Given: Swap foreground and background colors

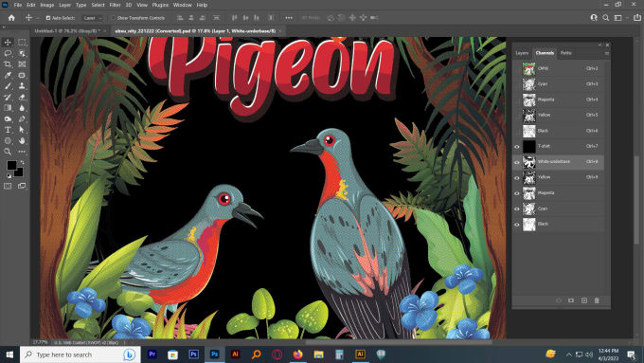Looking at the screenshot, I should [x=22, y=163].
